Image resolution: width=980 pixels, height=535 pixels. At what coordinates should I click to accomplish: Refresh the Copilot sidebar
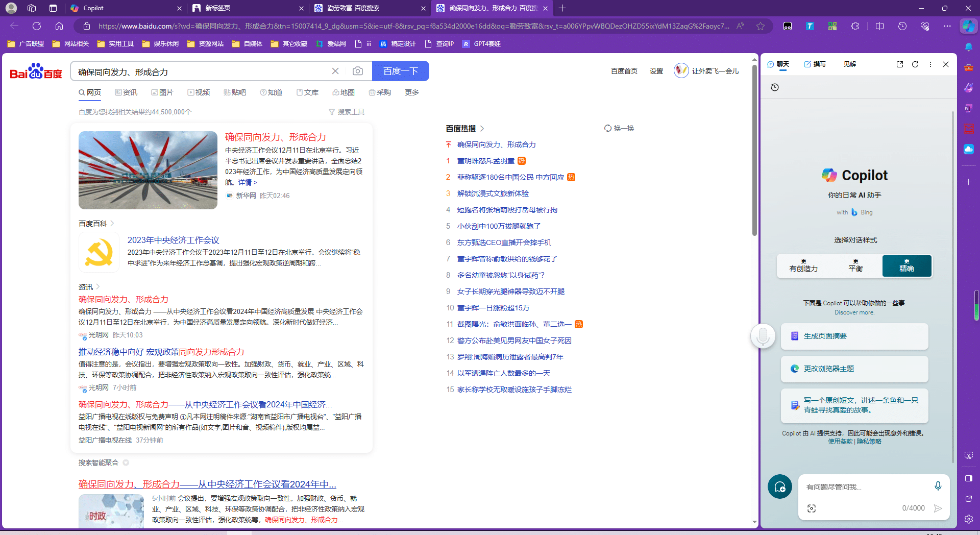[x=915, y=64]
